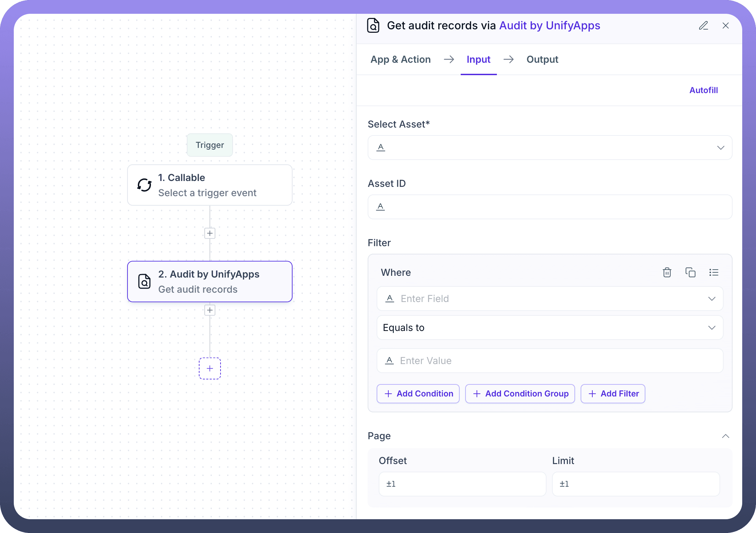Click the Add Filter button
The height and width of the screenshot is (533, 756).
(613, 394)
